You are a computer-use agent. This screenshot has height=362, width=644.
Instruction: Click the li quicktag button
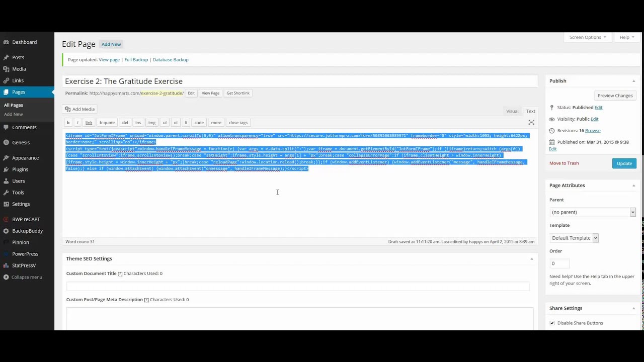tap(186, 123)
